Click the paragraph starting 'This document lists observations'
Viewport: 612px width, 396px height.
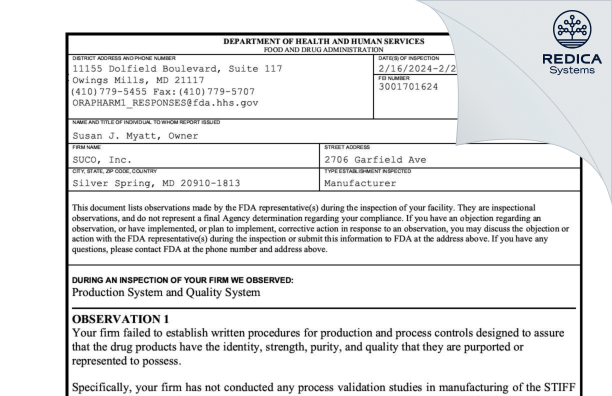pos(320,229)
